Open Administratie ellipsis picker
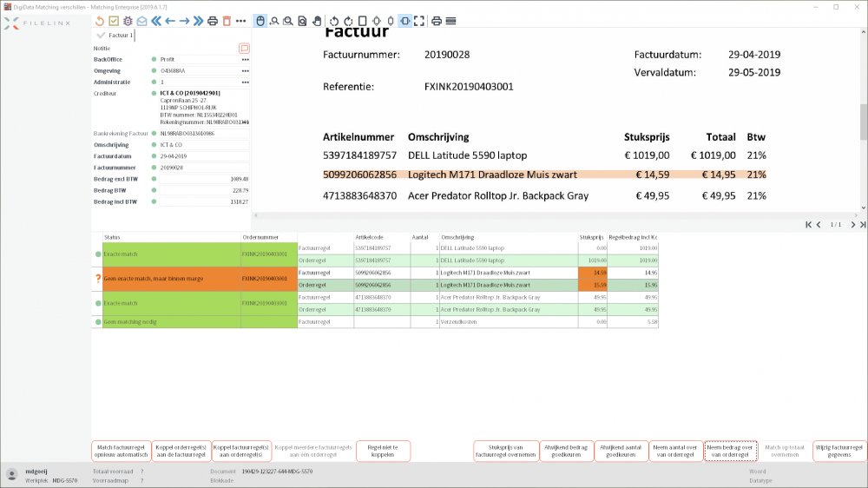This screenshot has width=868, height=488. (246, 82)
